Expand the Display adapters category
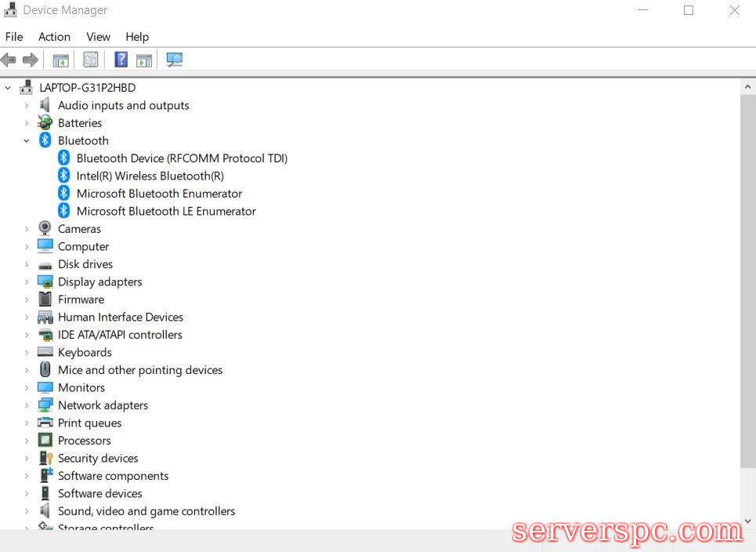 27,282
